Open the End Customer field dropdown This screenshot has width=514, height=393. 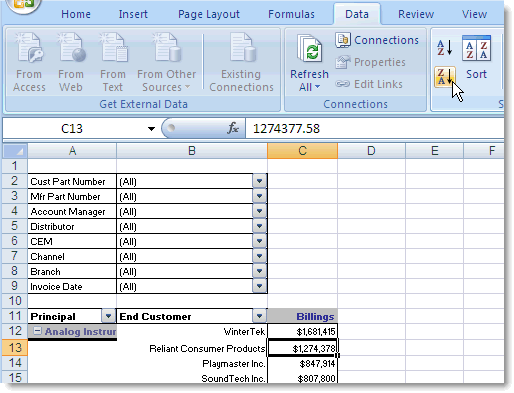259,316
